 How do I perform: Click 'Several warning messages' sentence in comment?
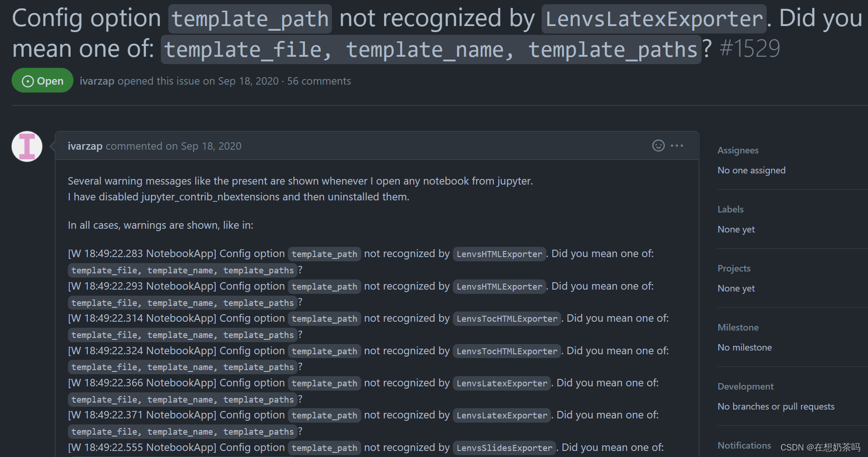tap(300, 181)
